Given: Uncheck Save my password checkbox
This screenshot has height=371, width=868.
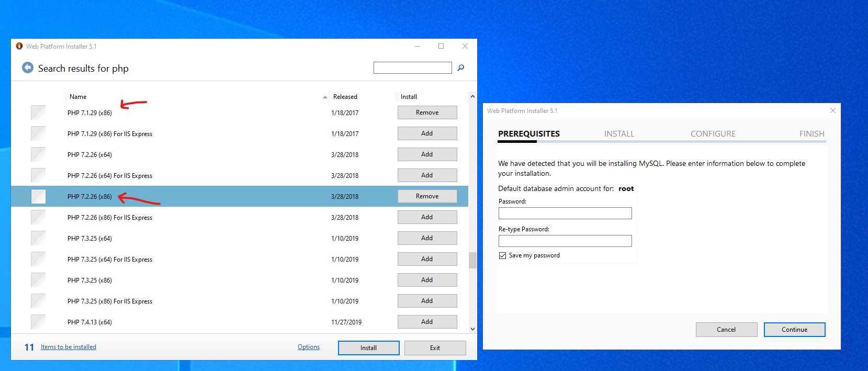Looking at the screenshot, I should (x=502, y=255).
